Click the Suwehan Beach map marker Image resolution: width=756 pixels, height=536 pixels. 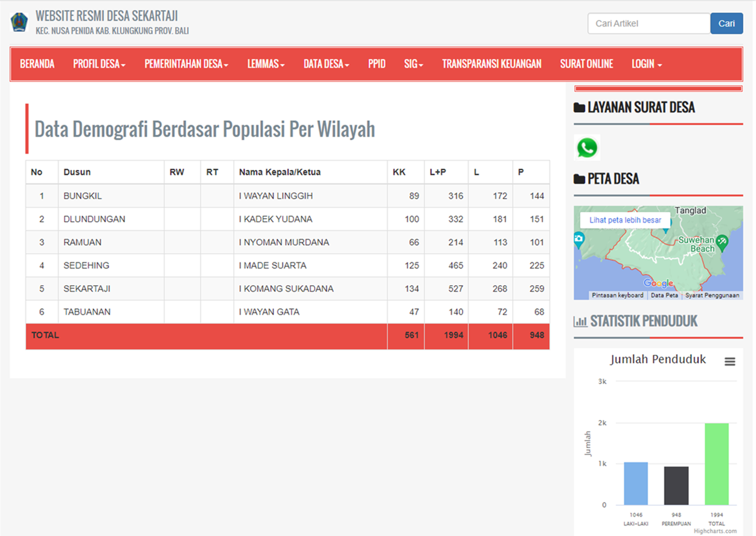(722, 242)
